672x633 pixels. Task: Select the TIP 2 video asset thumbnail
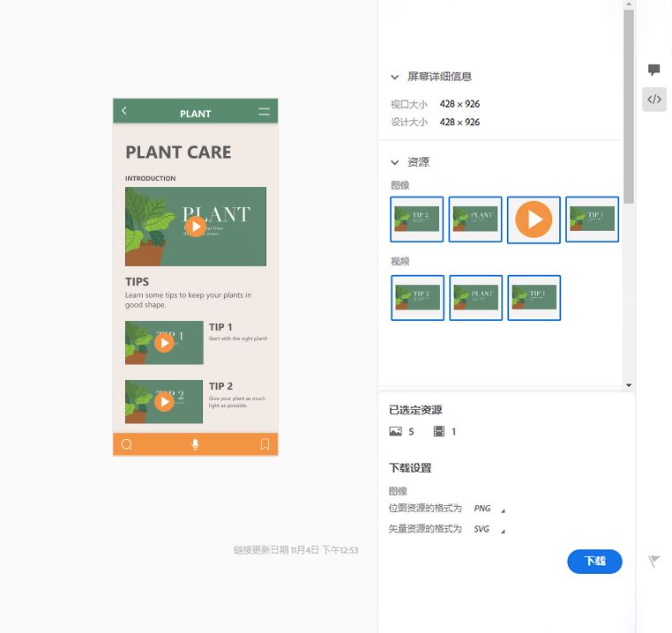pos(417,298)
